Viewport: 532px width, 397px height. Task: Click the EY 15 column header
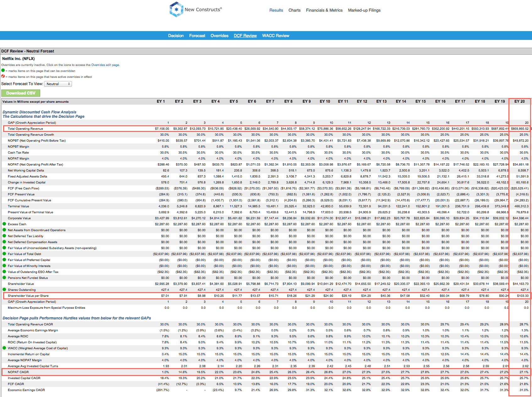coord(420,101)
